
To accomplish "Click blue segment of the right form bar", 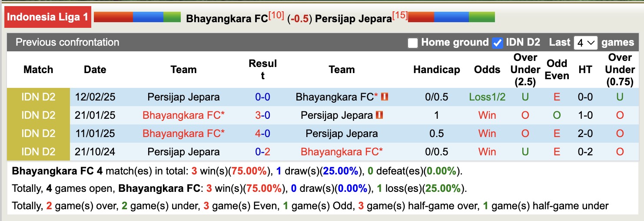I will pyautogui.click(x=451, y=17).
